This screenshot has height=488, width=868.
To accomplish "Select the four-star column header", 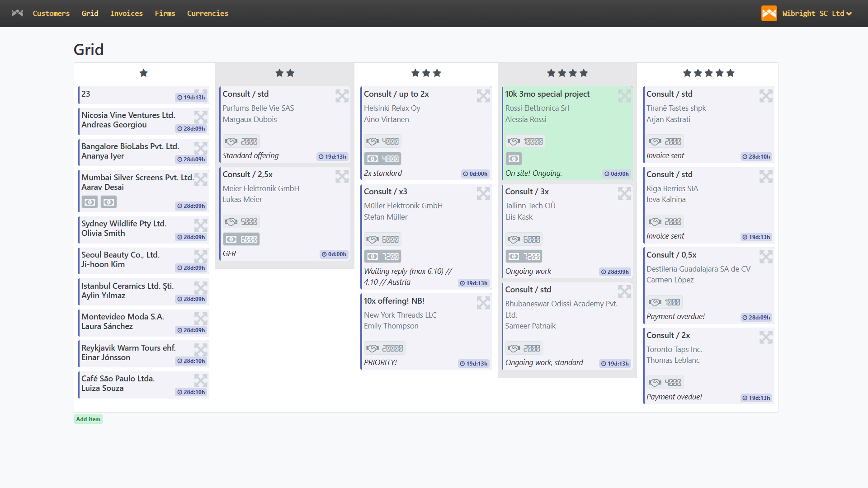I will tap(567, 73).
